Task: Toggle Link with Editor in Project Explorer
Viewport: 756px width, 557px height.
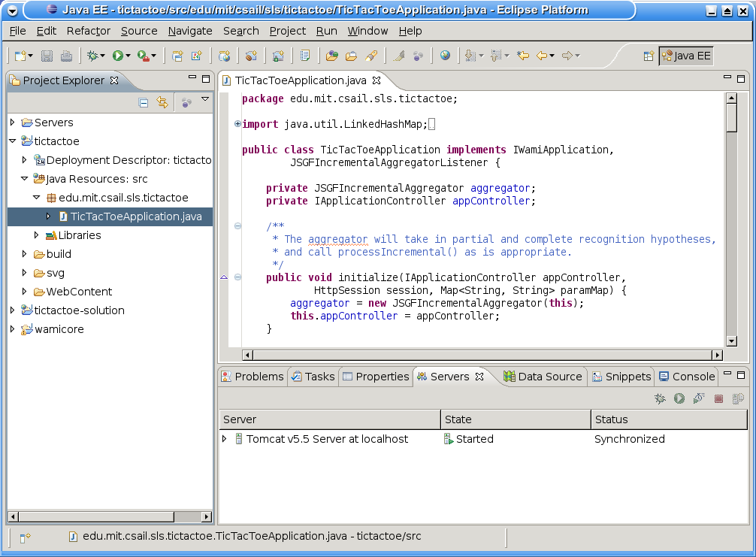Action: (162, 103)
